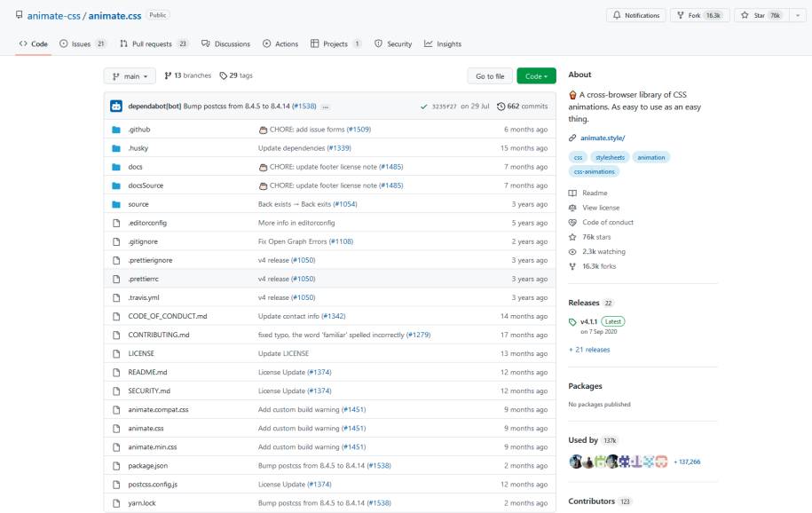Click the dependabot avatar icon
This screenshot has height=513, width=812.
click(116, 107)
